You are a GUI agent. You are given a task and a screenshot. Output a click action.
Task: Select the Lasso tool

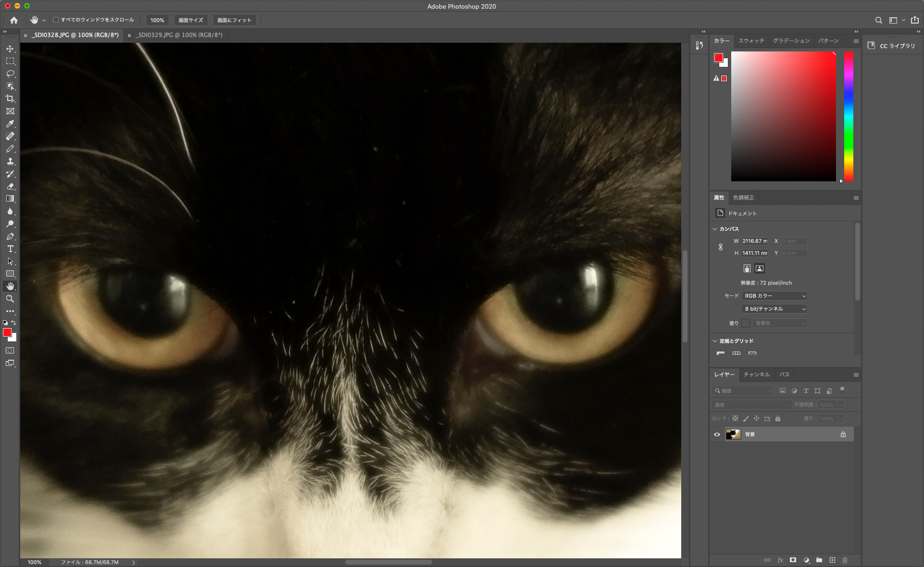point(10,74)
